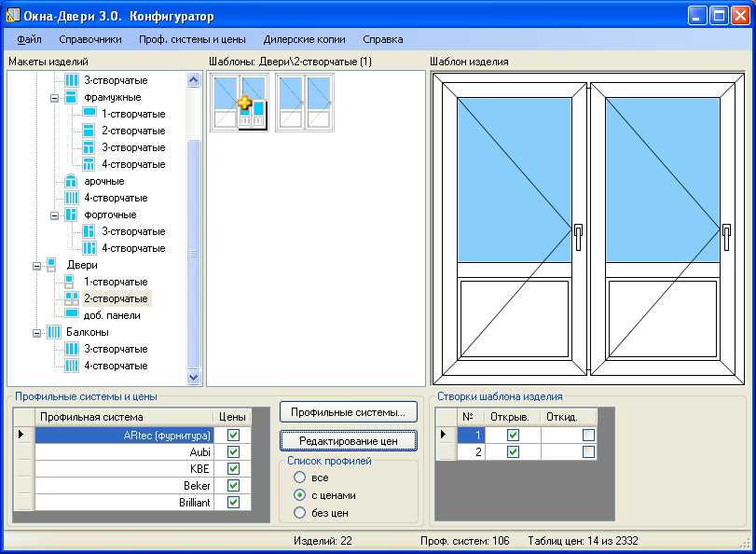Collapse the Двери tree node
Image resolution: width=756 pixels, height=554 pixels.
[36, 266]
